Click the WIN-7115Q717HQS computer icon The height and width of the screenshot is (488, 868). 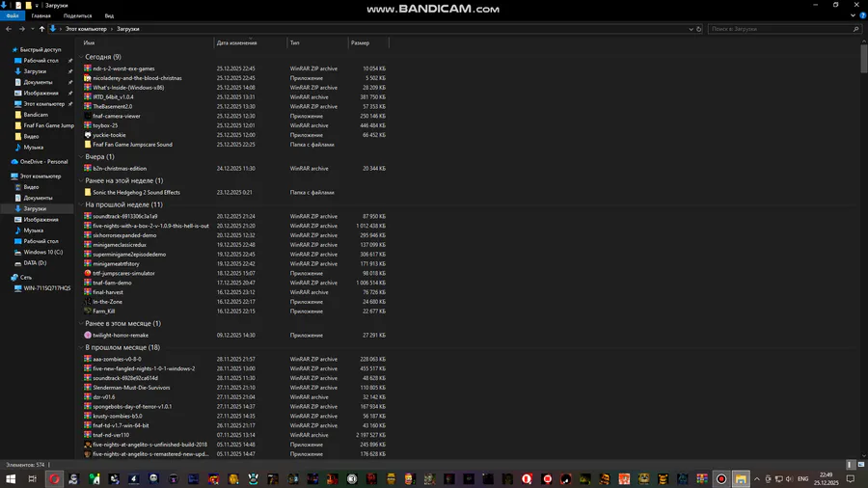click(x=18, y=288)
